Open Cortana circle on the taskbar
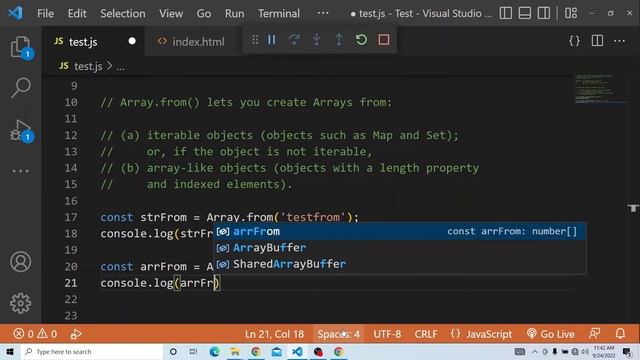Viewport: 640px width, 360px height. click(x=173, y=351)
